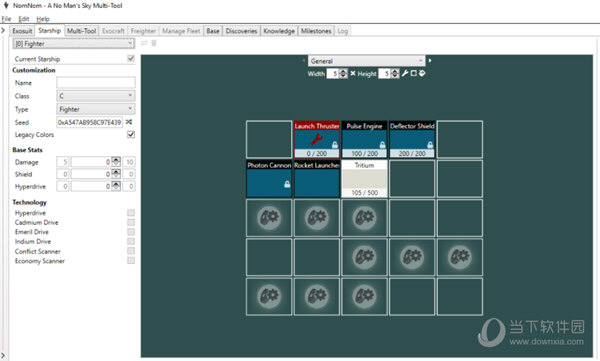Enable the Indium Drive checkbox
This screenshot has height=361, width=600.
tap(131, 241)
